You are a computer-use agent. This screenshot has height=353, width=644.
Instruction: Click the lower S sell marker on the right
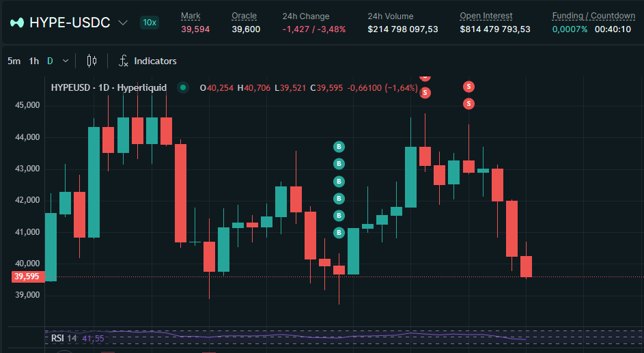468,104
